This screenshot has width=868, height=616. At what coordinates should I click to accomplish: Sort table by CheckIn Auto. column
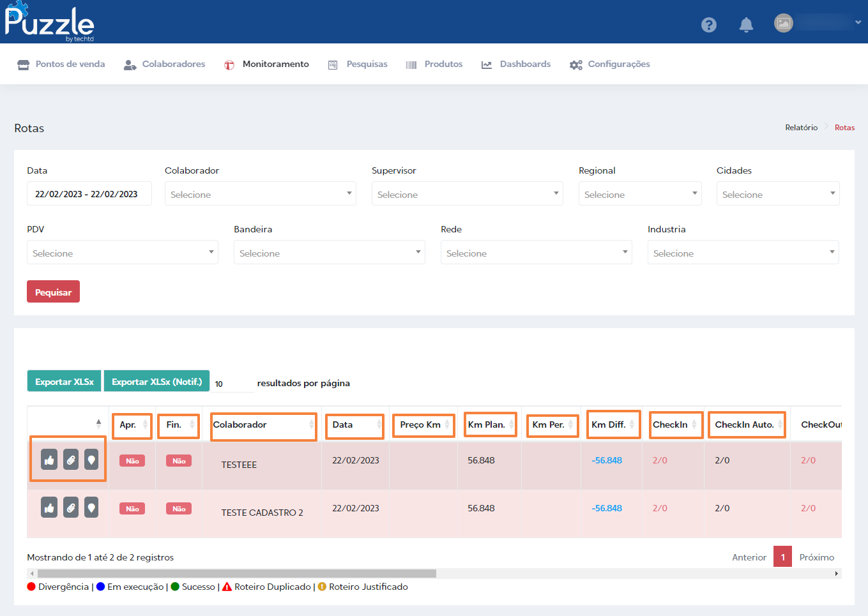tap(746, 424)
